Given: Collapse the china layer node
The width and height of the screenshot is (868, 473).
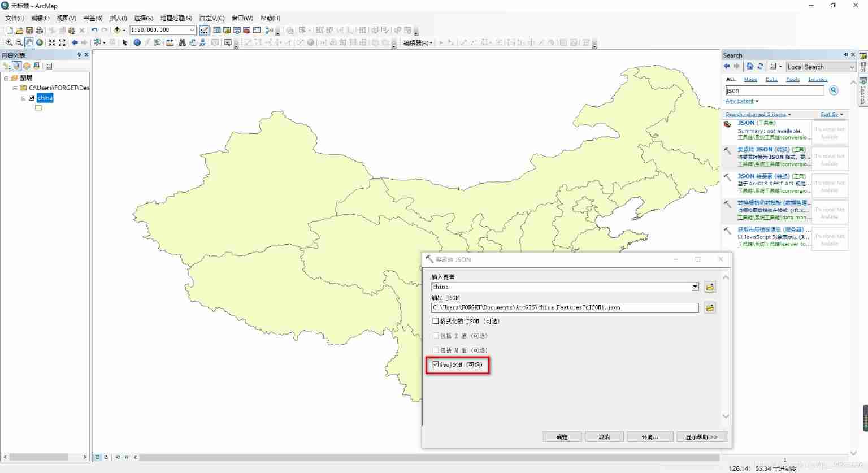Looking at the screenshot, I should click(x=23, y=98).
